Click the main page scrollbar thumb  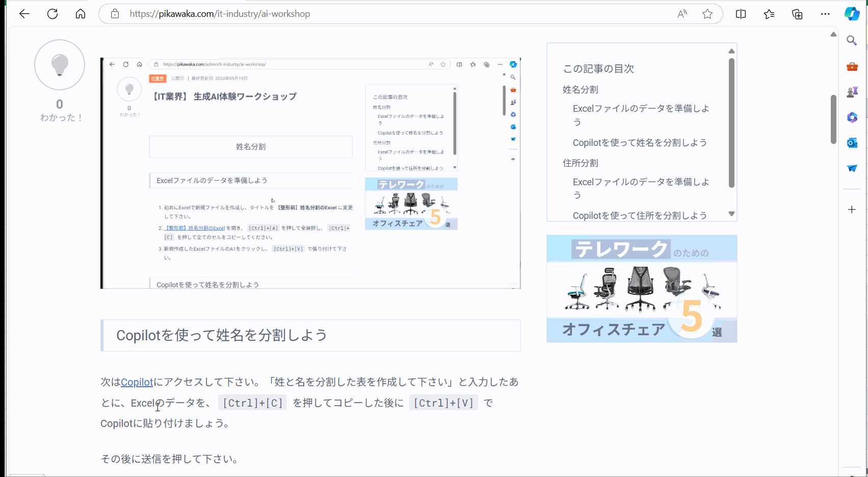coord(833,119)
